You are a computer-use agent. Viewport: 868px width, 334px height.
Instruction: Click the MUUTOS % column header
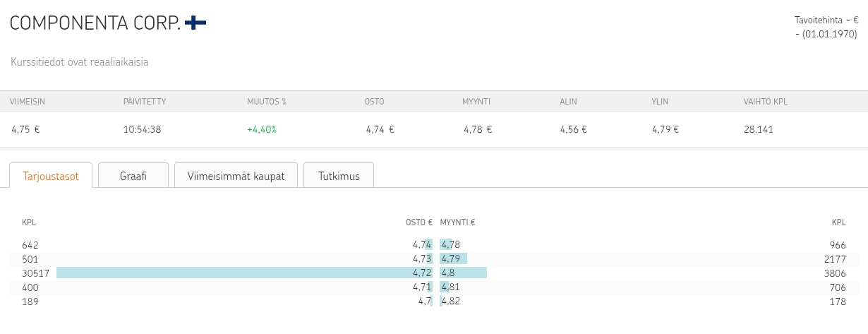coord(267,102)
